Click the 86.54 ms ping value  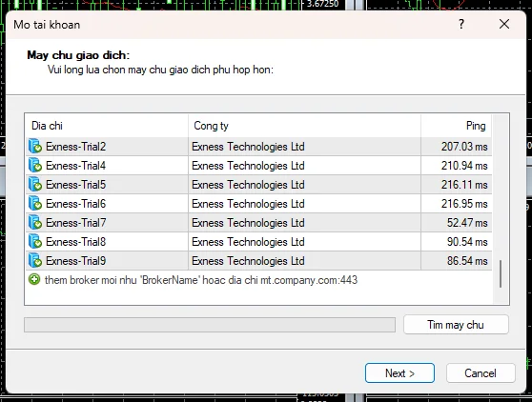pyautogui.click(x=467, y=261)
